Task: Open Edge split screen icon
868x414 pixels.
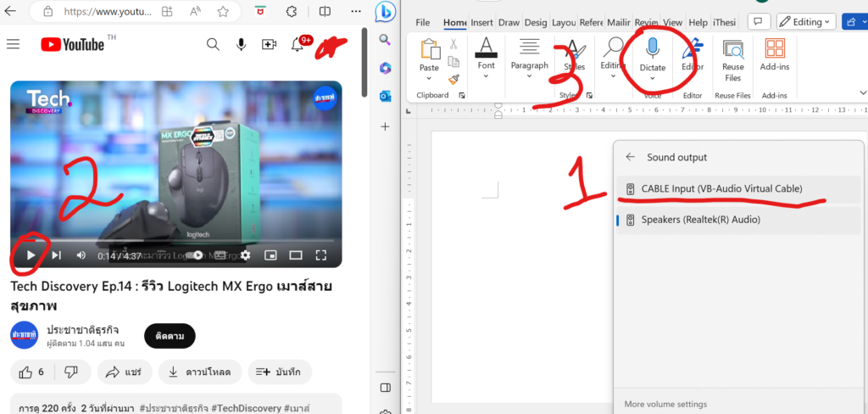Action: click(325, 11)
